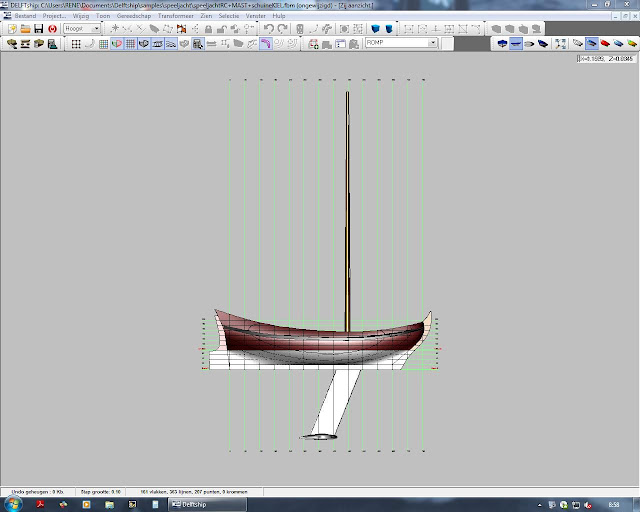Create a new model with New icon
640x512 pixels.
12,29
